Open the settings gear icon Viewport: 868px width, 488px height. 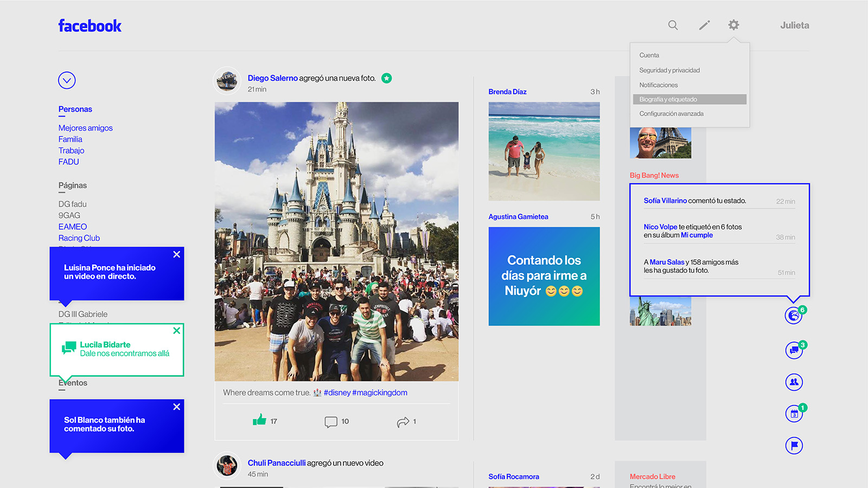tap(733, 25)
